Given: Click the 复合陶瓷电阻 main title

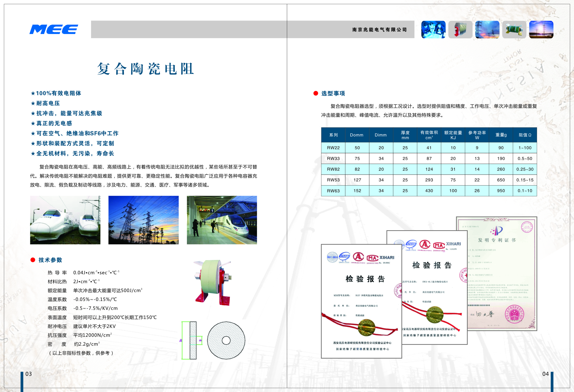Looking at the screenshot, I should pyautogui.click(x=145, y=69).
